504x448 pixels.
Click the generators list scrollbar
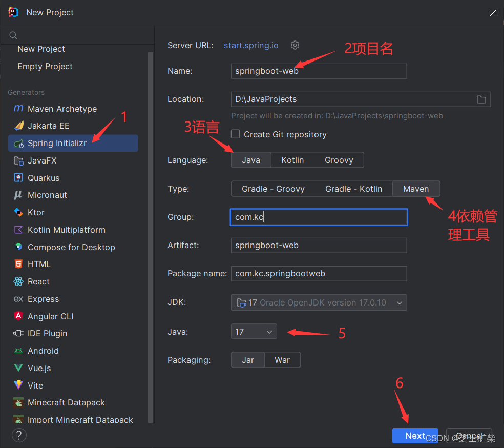151,238
